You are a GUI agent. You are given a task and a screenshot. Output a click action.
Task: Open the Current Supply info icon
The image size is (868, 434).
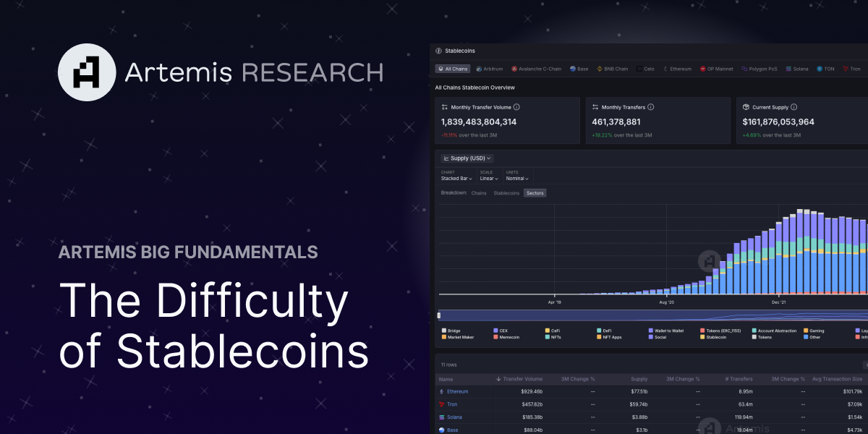tap(792, 107)
